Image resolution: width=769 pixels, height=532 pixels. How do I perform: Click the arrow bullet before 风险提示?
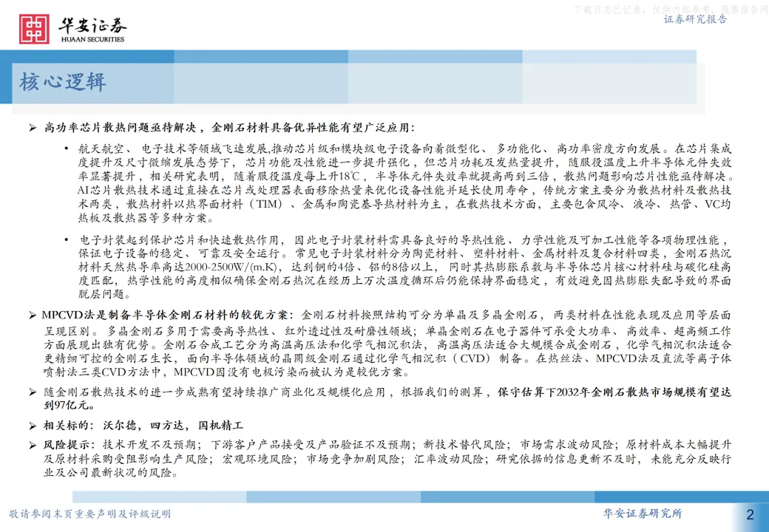[x=33, y=445]
